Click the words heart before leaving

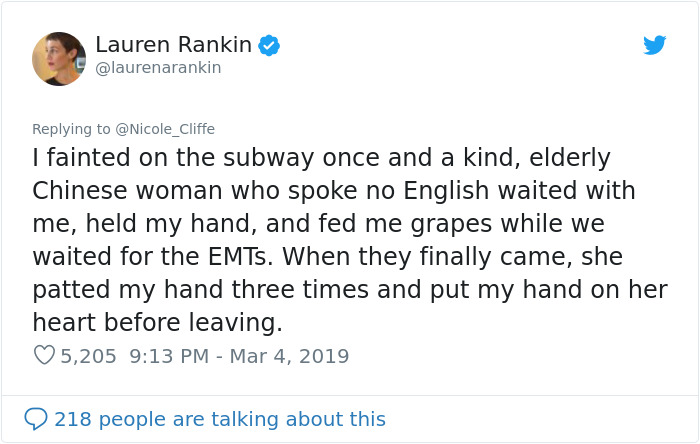pos(158,322)
